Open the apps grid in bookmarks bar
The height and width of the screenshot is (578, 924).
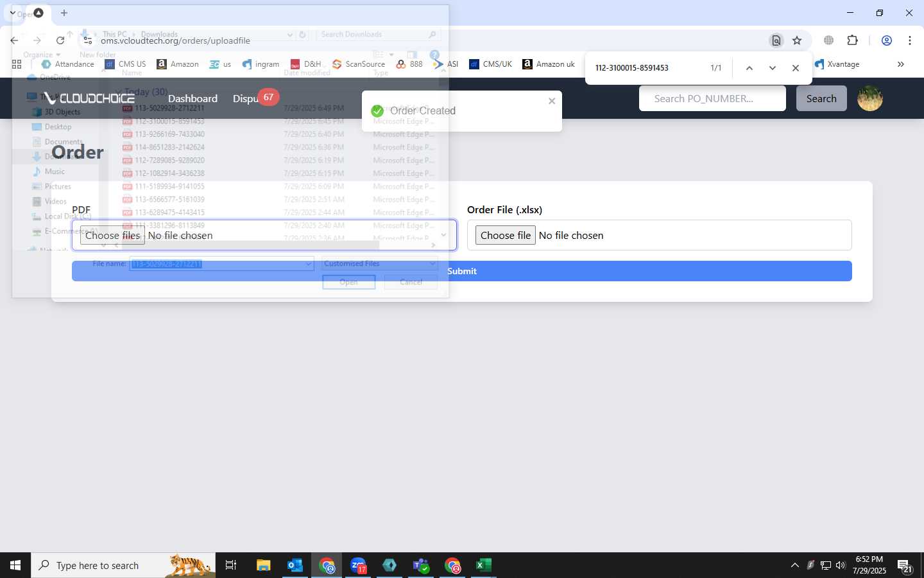click(x=17, y=64)
